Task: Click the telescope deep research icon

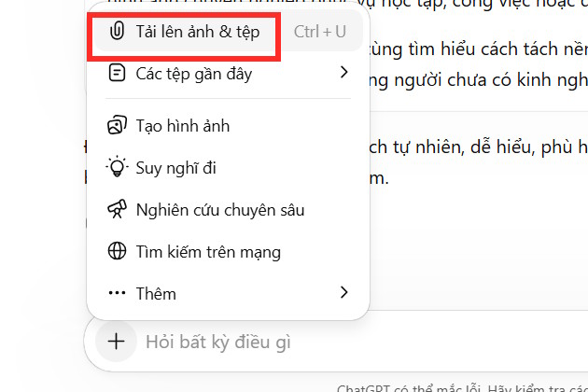Action: 117,209
